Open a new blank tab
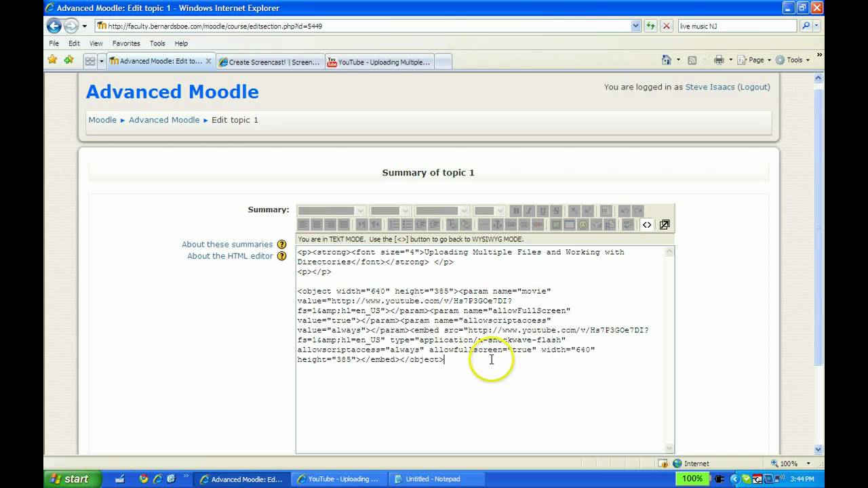 click(443, 62)
